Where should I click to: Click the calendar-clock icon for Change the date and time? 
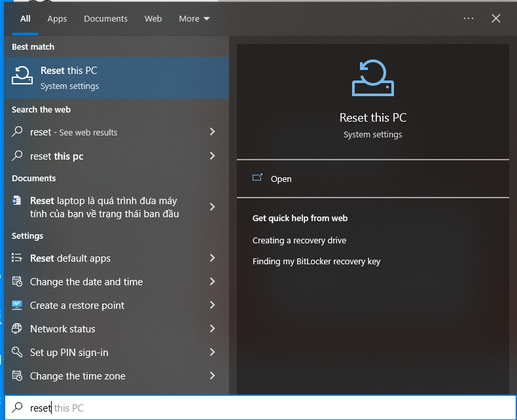17,281
